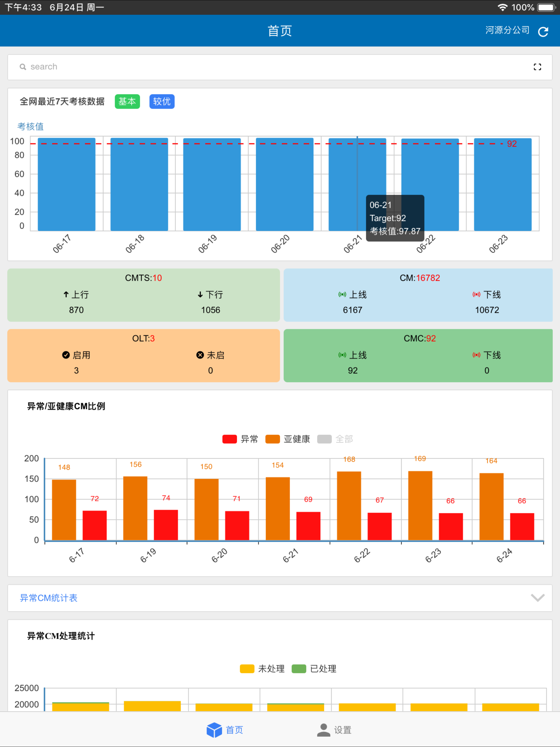Click CMTS 上行 value 870
This screenshot has width=560, height=747.
(x=76, y=310)
